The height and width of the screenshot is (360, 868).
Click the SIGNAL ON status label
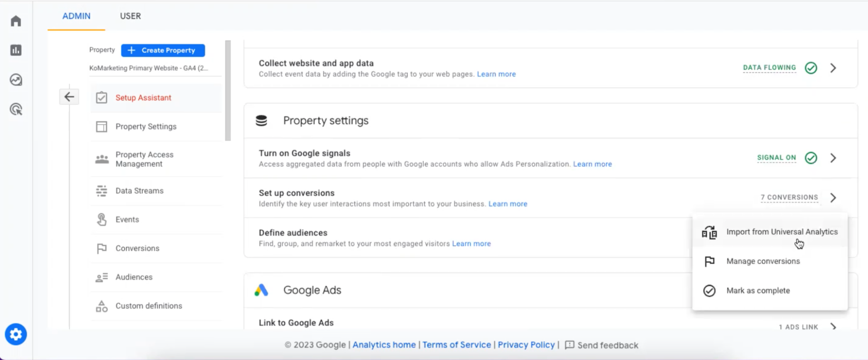[x=776, y=158]
